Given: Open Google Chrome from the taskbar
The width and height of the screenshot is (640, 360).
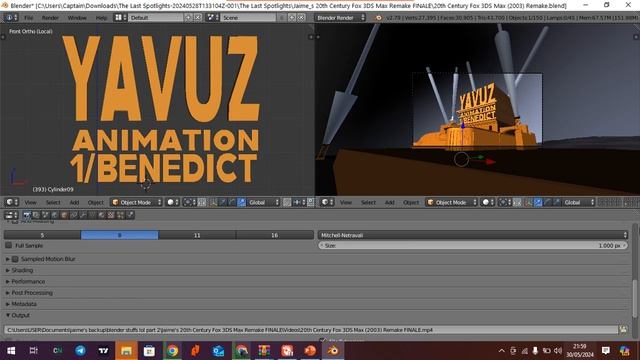Looking at the screenshot, I should [172, 351].
